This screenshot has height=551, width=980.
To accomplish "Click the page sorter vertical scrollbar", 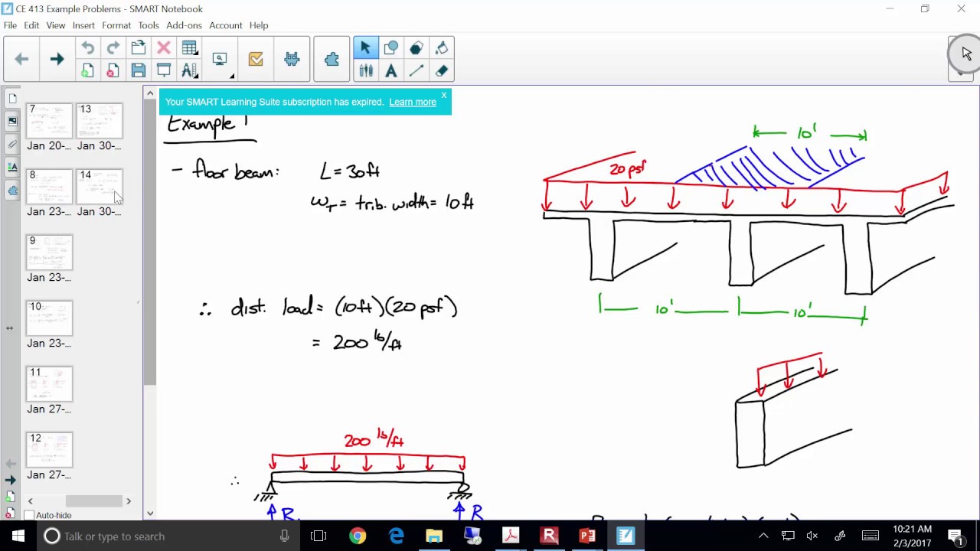I will click(x=150, y=303).
